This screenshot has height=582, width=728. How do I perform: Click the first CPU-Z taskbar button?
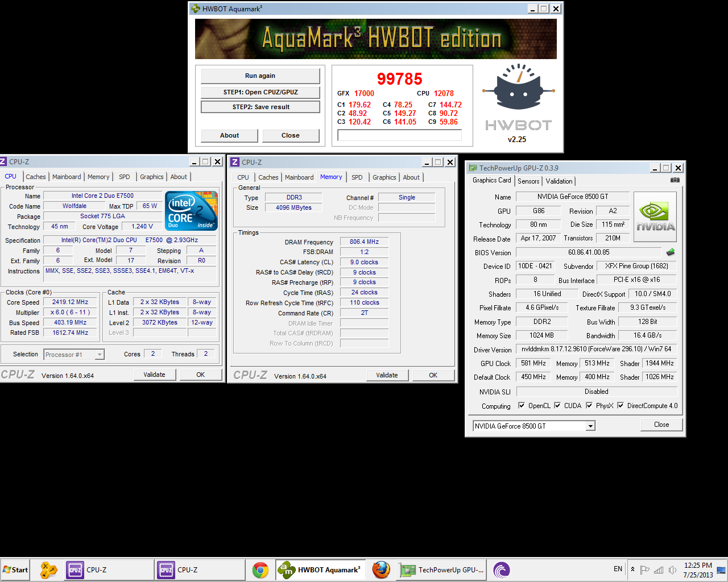tap(108, 570)
